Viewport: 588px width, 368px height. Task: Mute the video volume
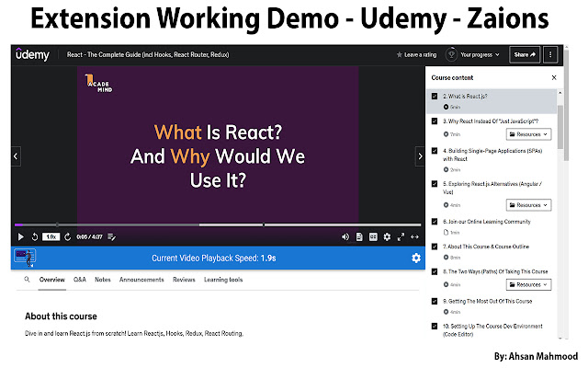345,237
